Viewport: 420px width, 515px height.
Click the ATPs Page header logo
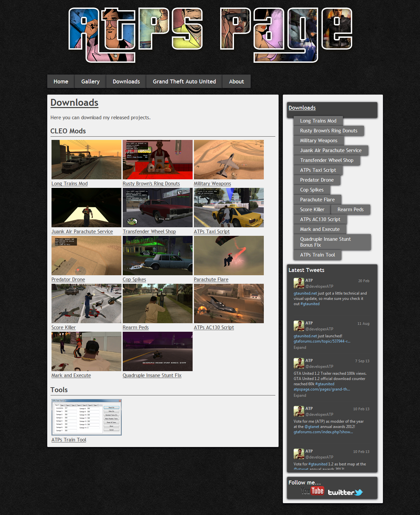[x=210, y=34]
